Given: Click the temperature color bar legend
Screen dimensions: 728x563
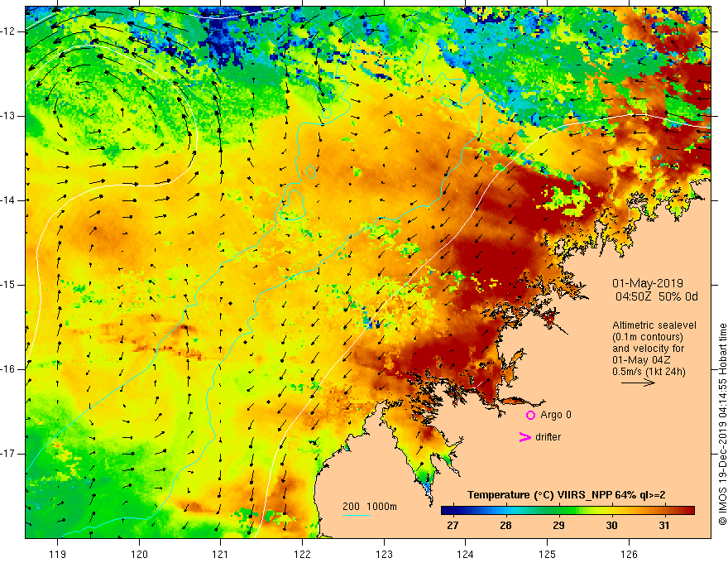Looking at the screenshot, I should 568,511.
